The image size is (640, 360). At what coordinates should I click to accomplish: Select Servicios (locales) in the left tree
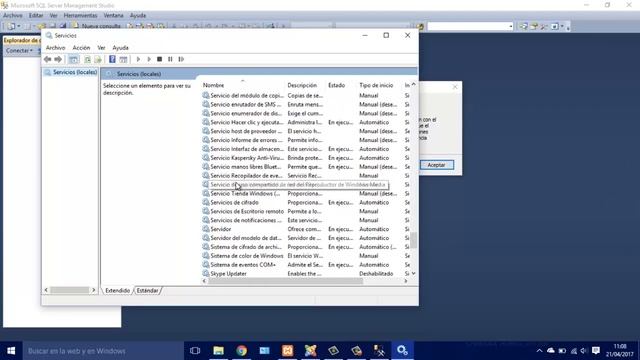coord(71,72)
